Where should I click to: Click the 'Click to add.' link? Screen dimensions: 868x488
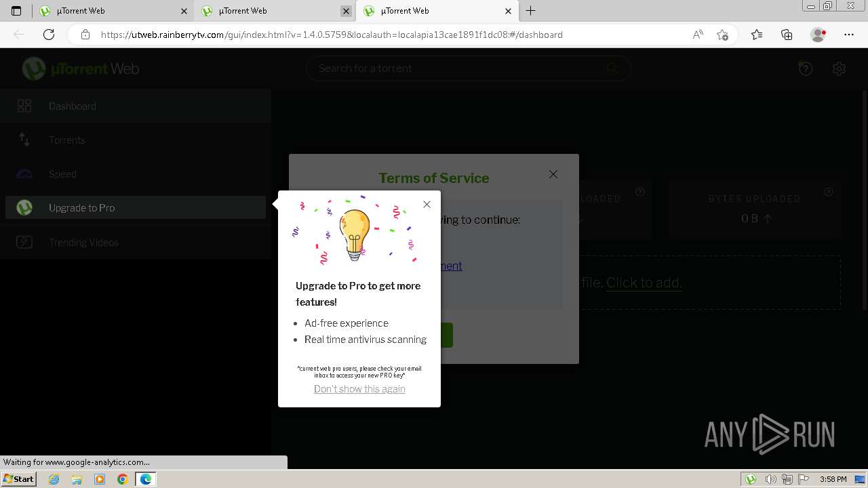[644, 283]
